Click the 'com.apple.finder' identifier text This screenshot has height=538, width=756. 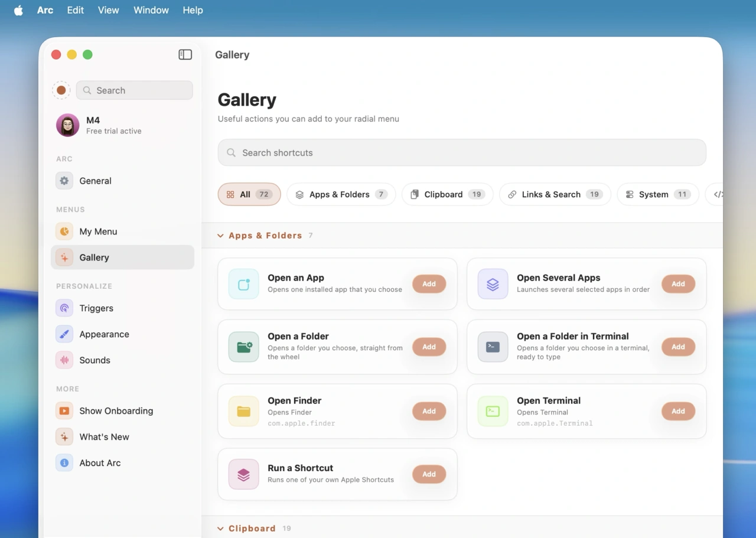tap(301, 423)
